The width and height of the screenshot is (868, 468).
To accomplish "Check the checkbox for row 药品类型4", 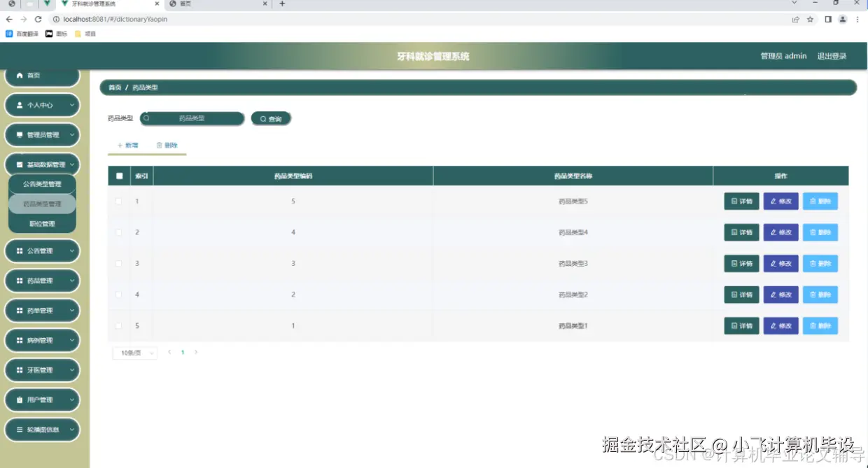I will coord(119,232).
